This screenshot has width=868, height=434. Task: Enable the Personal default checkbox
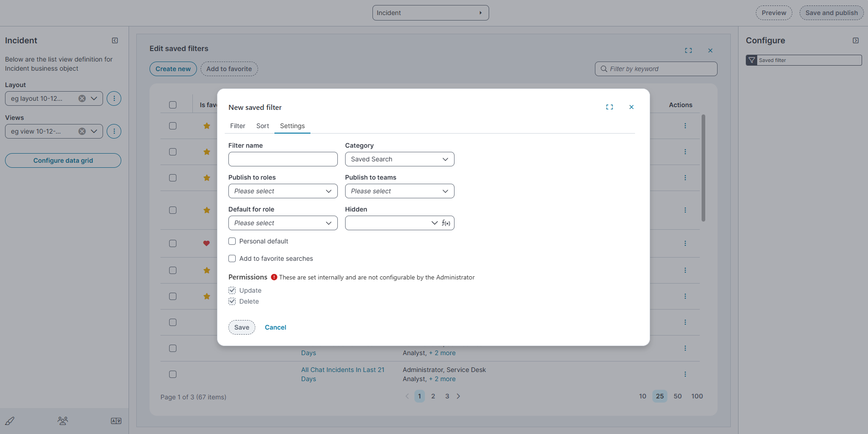click(232, 241)
